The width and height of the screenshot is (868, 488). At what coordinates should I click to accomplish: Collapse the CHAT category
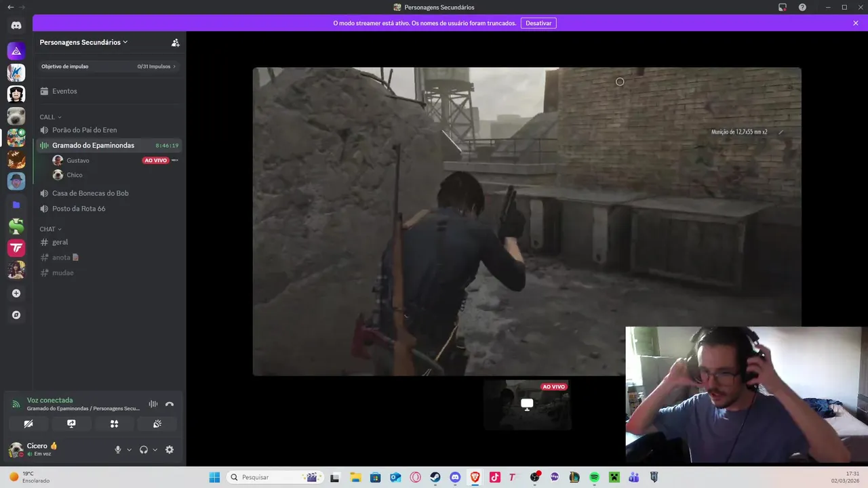(x=50, y=229)
